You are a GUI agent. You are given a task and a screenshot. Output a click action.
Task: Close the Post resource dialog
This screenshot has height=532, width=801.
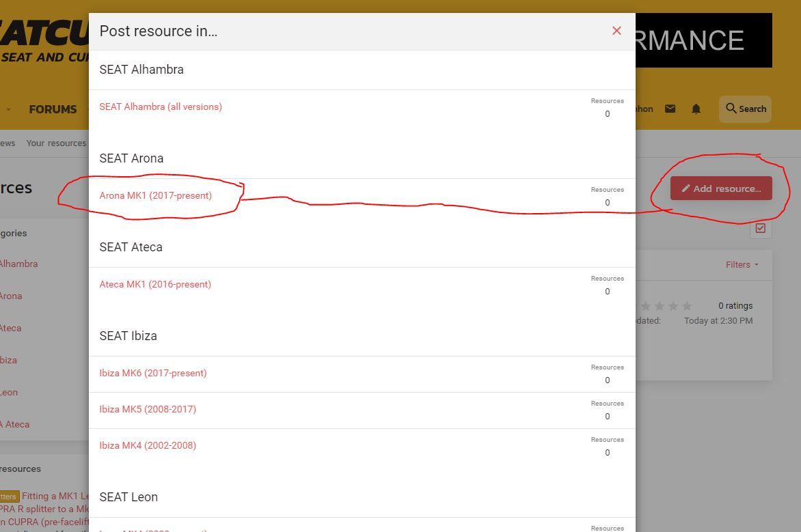(616, 31)
